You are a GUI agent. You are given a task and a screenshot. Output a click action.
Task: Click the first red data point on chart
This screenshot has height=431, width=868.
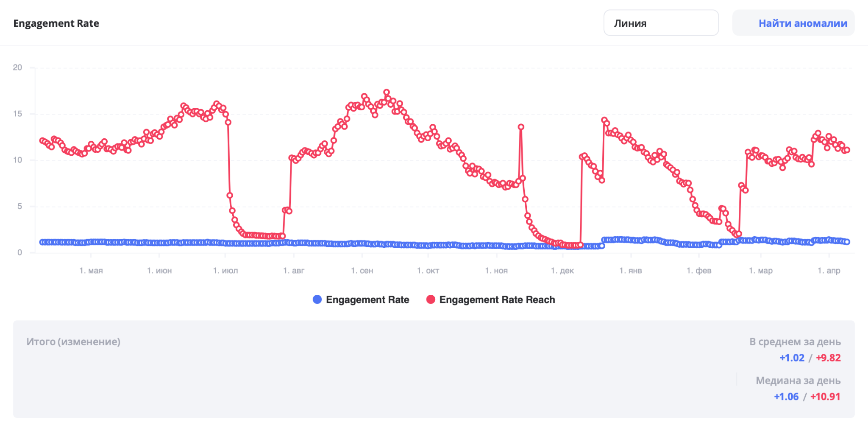pyautogui.click(x=42, y=140)
